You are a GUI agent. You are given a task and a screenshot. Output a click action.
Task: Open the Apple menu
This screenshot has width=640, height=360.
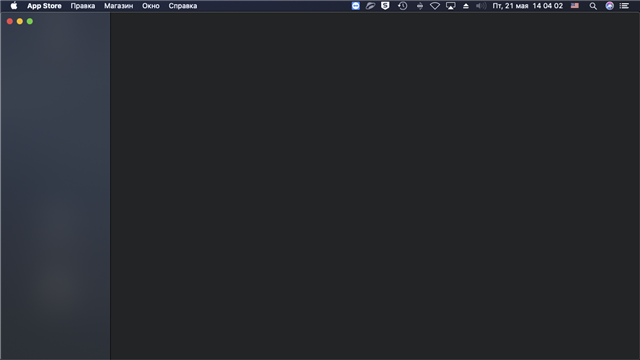coord(14,6)
